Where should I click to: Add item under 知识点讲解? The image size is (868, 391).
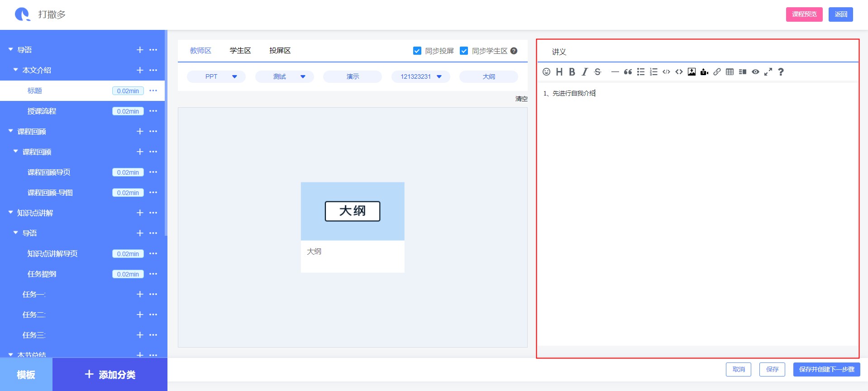coord(140,213)
